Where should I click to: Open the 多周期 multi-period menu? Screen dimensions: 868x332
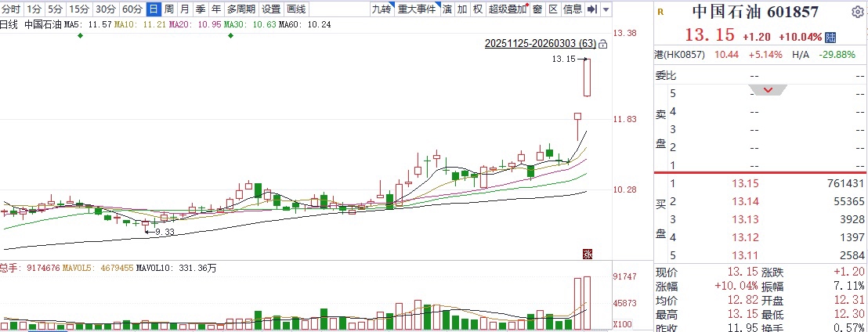241,9
